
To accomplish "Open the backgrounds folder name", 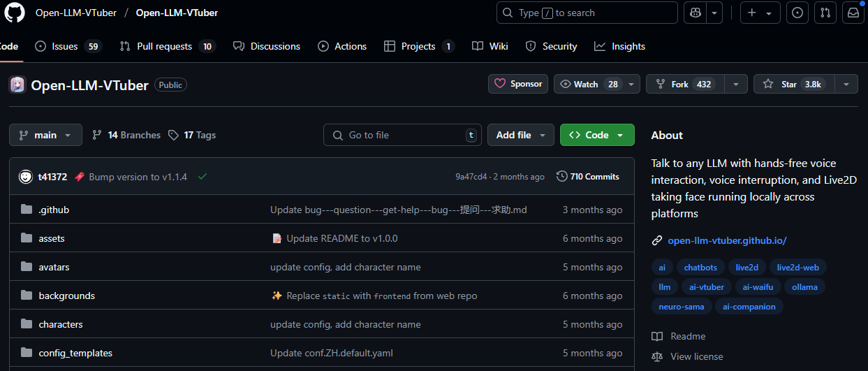I will [x=67, y=296].
